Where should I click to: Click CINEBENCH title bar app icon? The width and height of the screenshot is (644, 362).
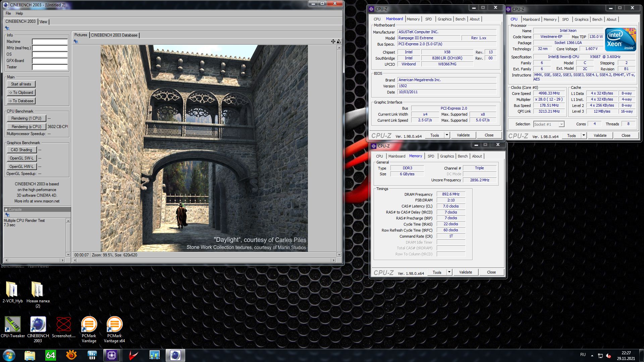[x=6, y=5]
